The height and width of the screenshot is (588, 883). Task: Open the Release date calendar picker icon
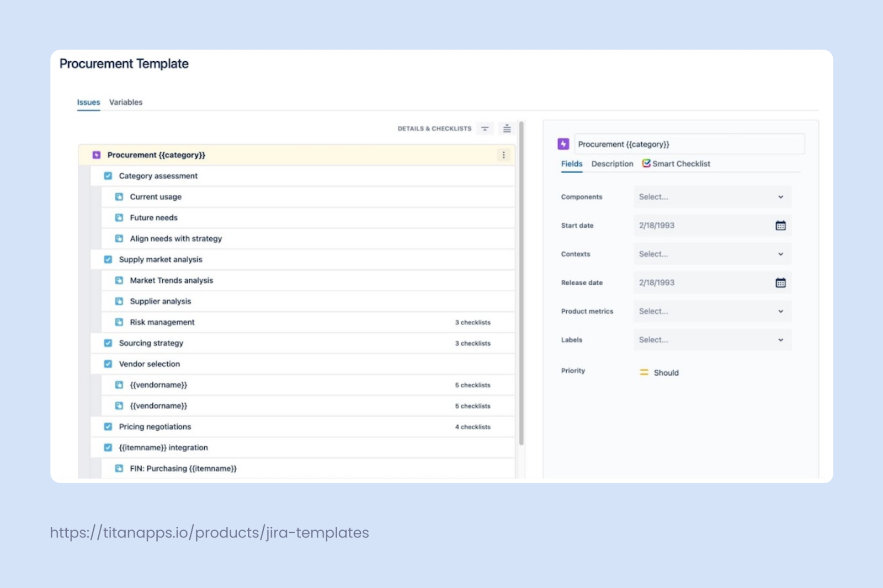point(780,283)
